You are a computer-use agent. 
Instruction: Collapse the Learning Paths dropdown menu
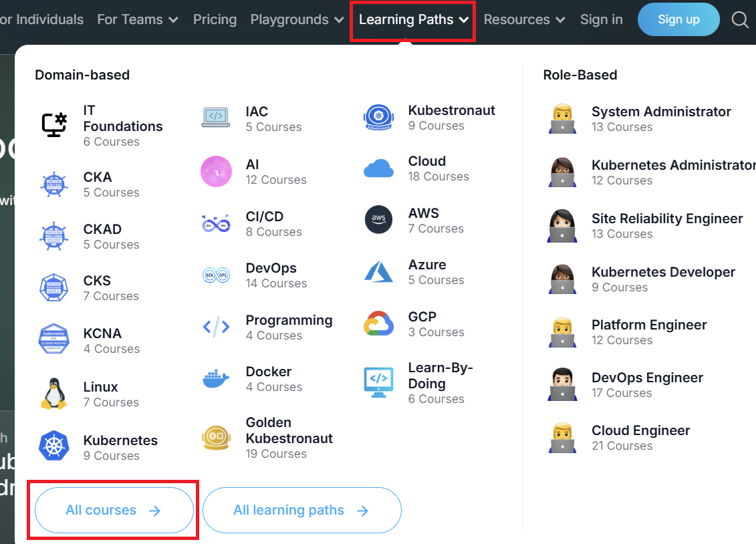[x=413, y=20]
